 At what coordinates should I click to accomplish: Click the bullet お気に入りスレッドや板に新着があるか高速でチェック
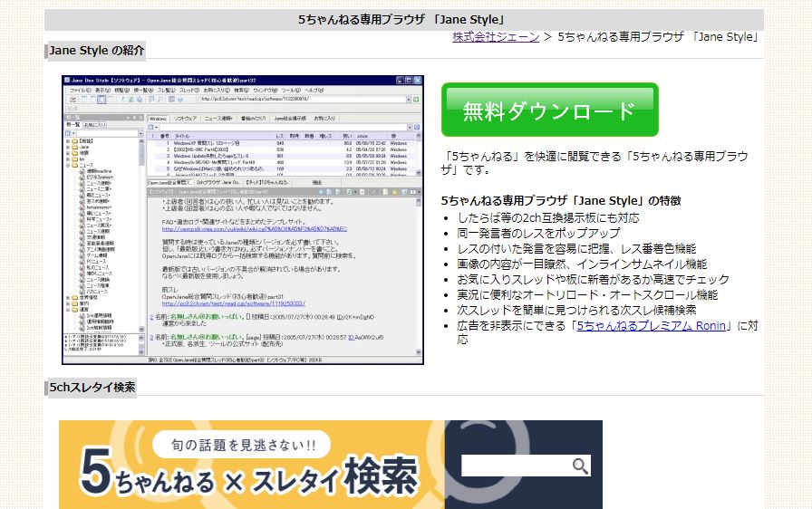click(593, 280)
